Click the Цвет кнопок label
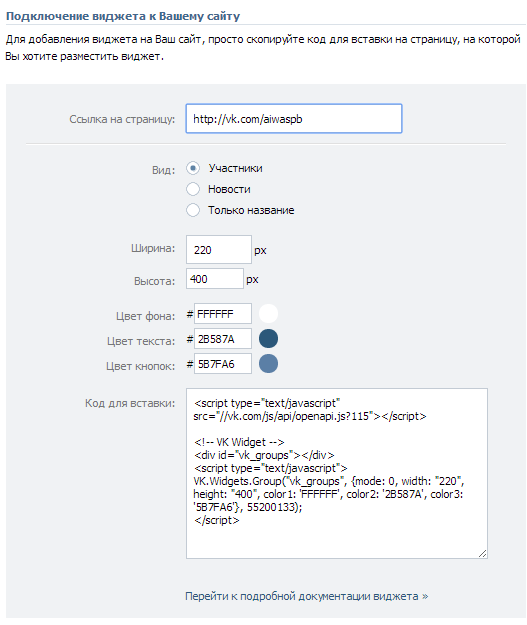 141,366
